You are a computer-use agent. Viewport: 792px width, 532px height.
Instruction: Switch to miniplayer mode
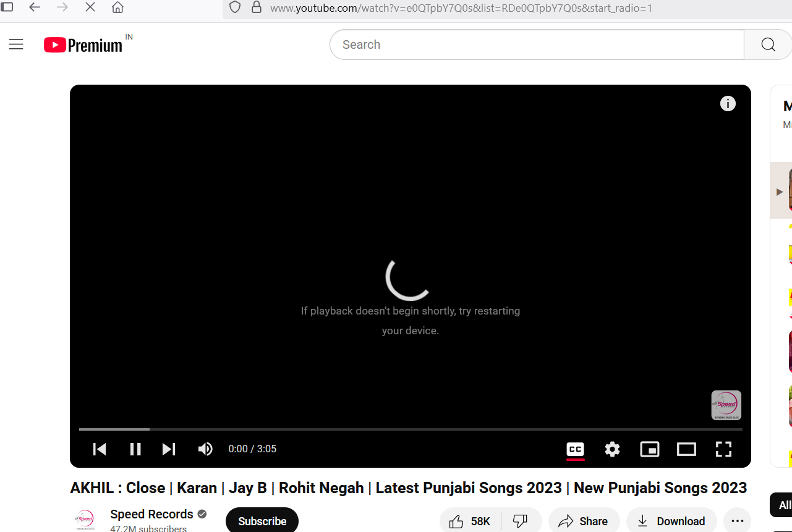click(649, 449)
